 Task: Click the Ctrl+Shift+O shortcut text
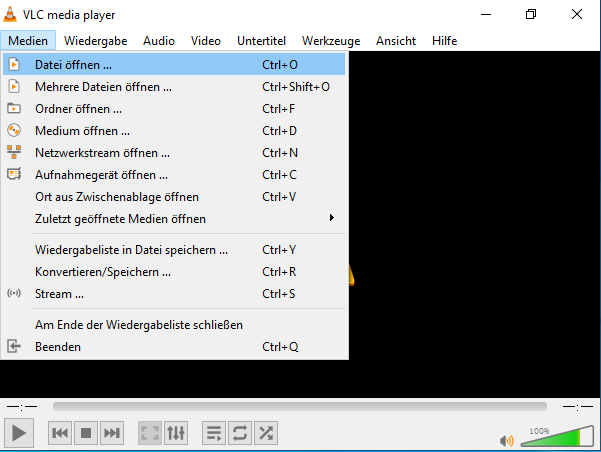pyautogui.click(x=296, y=87)
